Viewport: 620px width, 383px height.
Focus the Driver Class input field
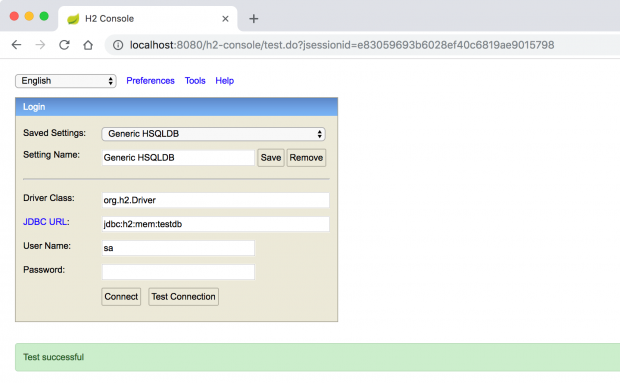click(x=215, y=200)
